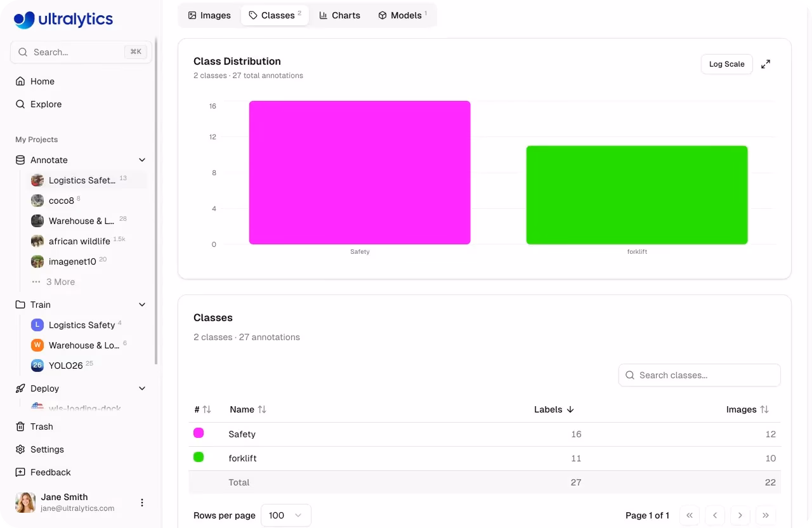The height and width of the screenshot is (528, 812).
Task: Open the wls-loading-dock deployment
Action: [x=86, y=408]
